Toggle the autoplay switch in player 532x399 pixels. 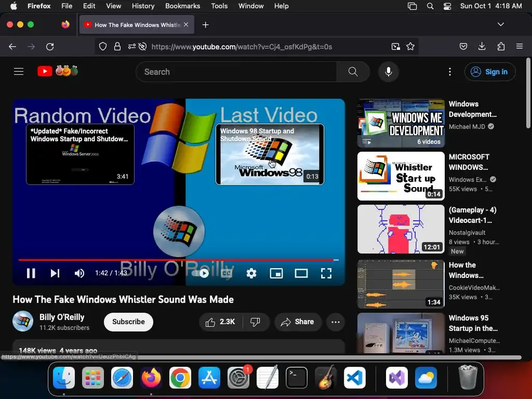(x=201, y=273)
